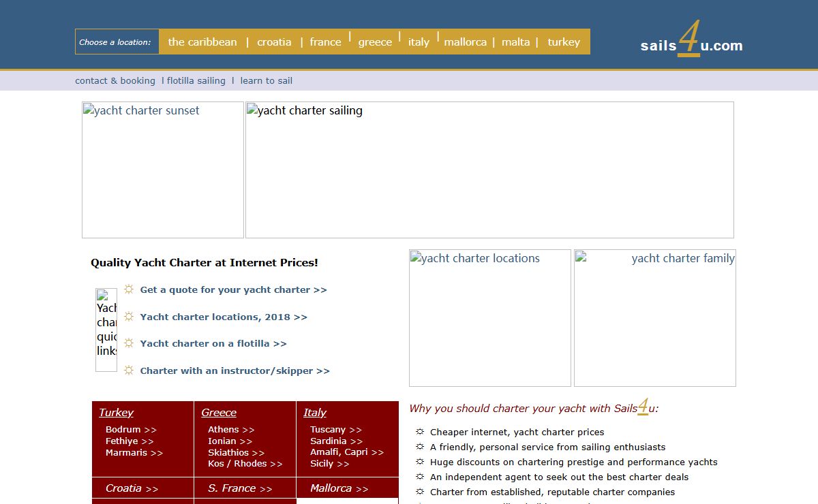Click sun bullet beside instructor/skipper link

tap(129, 370)
